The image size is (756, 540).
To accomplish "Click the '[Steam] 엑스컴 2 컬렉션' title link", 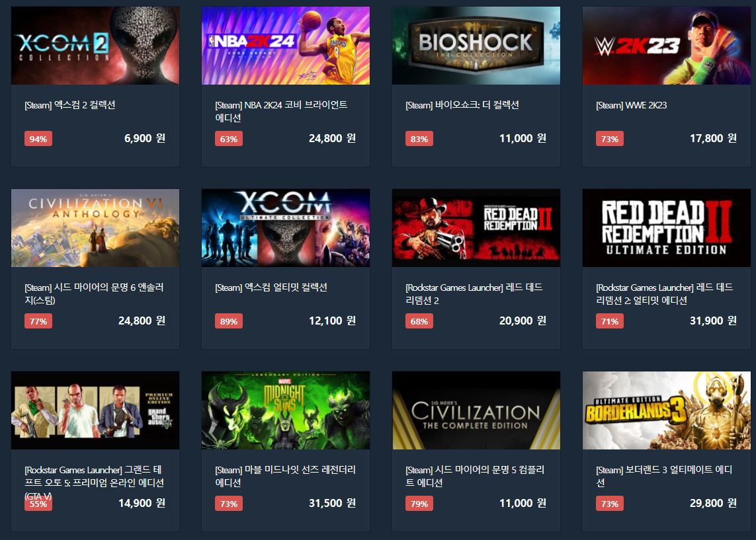I will point(70,105).
